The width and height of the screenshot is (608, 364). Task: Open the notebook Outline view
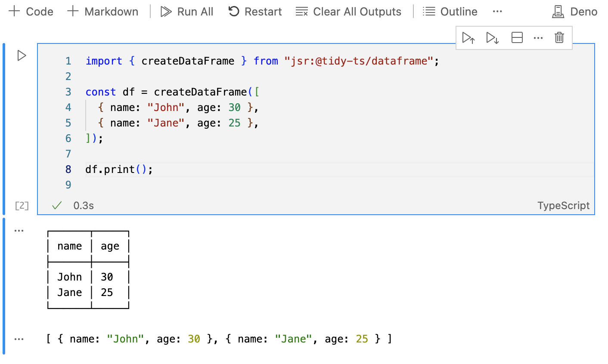(450, 12)
